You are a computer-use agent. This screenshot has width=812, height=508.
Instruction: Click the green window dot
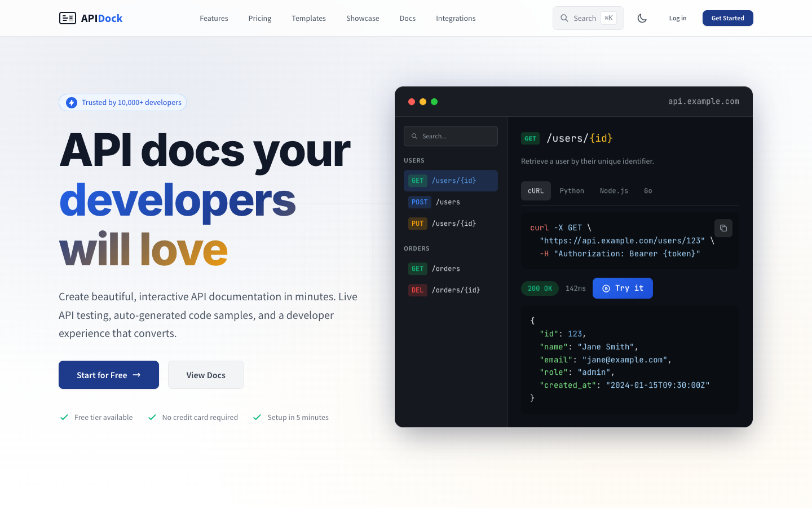click(434, 102)
